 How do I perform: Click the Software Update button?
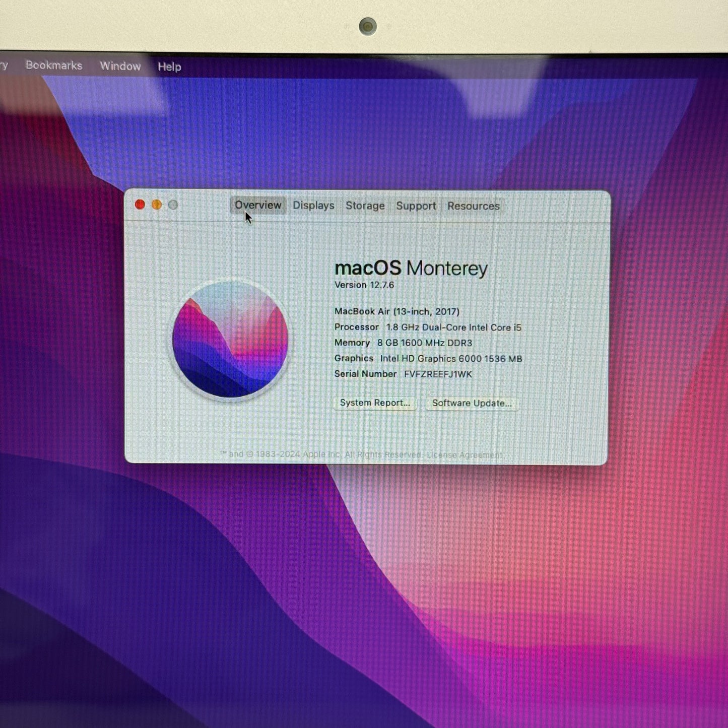click(472, 404)
